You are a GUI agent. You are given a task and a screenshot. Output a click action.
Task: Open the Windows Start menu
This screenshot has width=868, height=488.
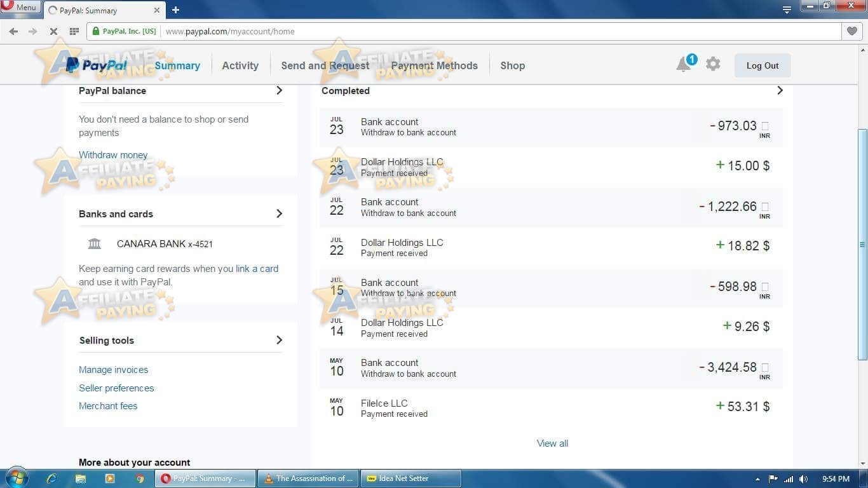(17, 478)
